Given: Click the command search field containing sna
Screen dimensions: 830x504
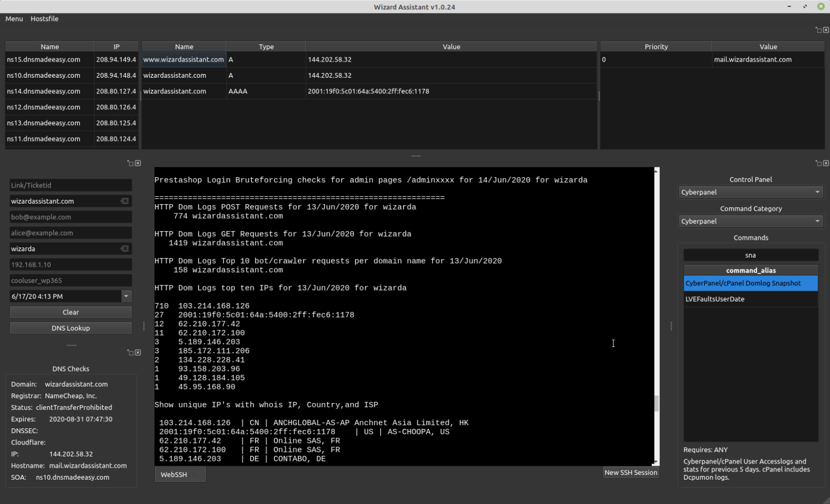Looking at the screenshot, I should (750, 254).
